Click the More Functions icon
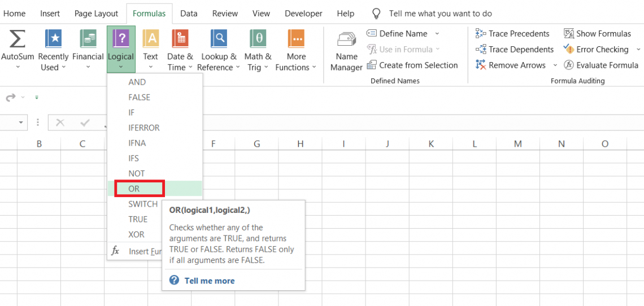The width and height of the screenshot is (644, 306). pos(296,40)
